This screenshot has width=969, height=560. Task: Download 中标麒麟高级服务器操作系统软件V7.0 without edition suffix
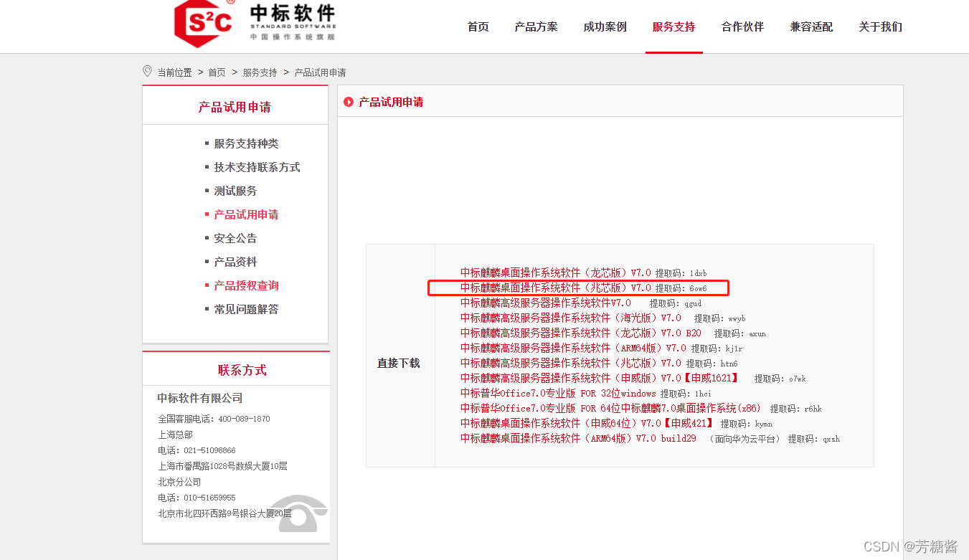[546, 303]
